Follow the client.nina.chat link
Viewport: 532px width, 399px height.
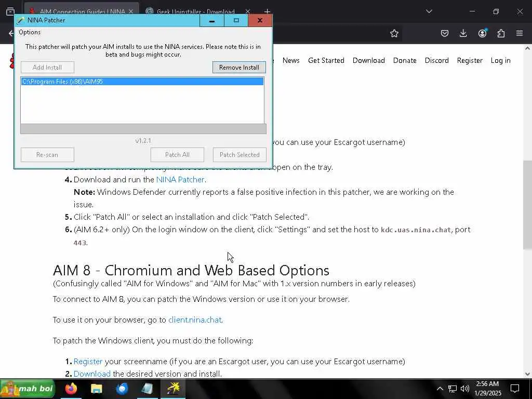195,320
